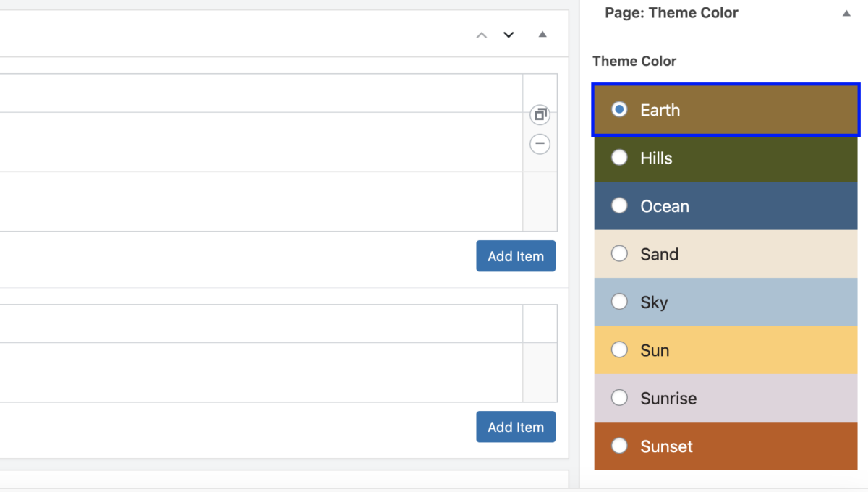Select the Sky theme radio button

coord(619,302)
